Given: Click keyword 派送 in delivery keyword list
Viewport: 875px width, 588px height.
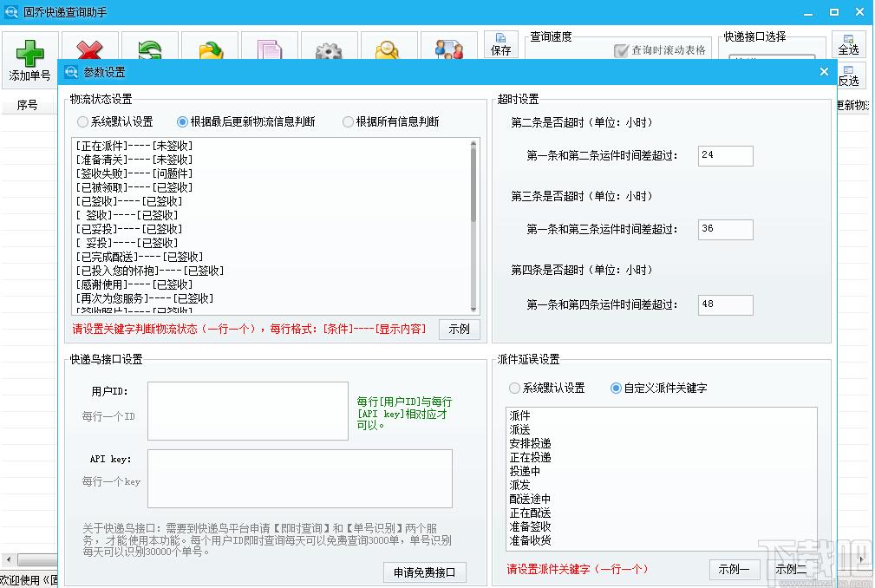Looking at the screenshot, I should coord(519,429).
